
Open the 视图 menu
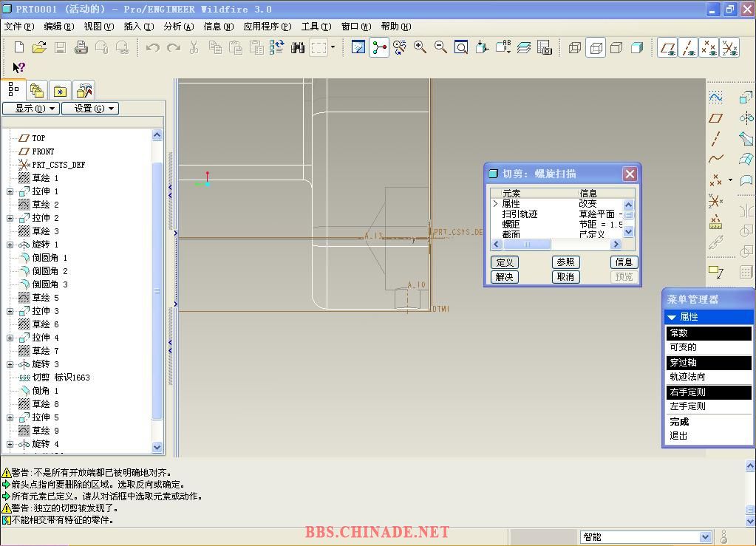pos(99,27)
